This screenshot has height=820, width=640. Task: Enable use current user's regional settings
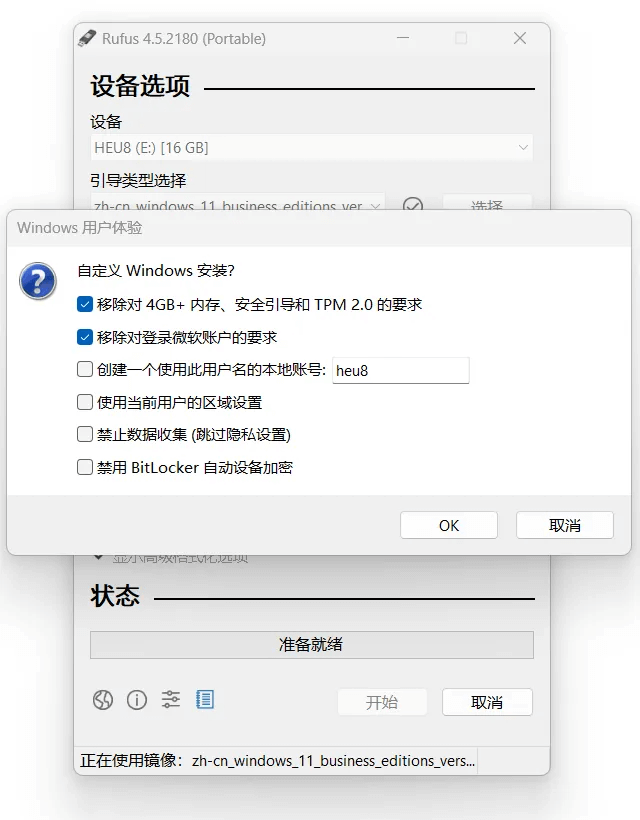85,402
